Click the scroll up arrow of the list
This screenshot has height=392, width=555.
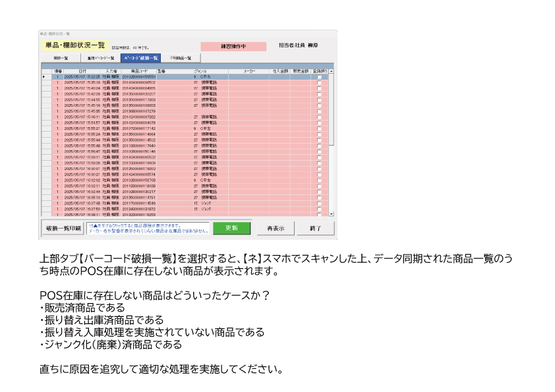point(331,70)
